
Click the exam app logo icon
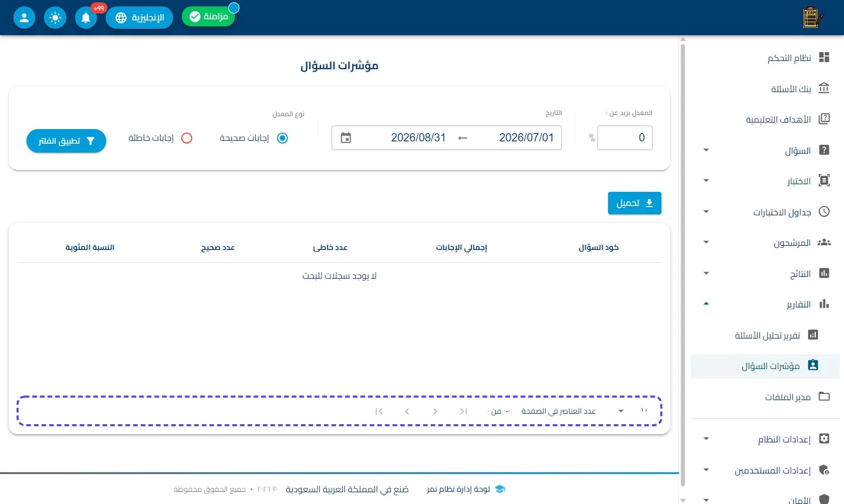812,18
